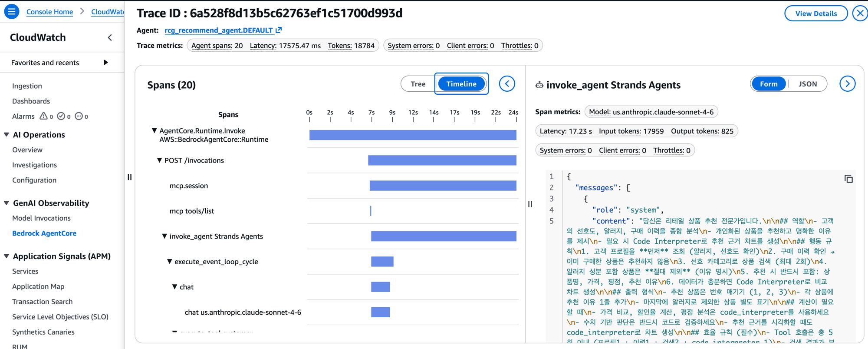Collapse the GenAI Observability section
Viewport: 868px width, 349px height.
[x=7, y=203]
